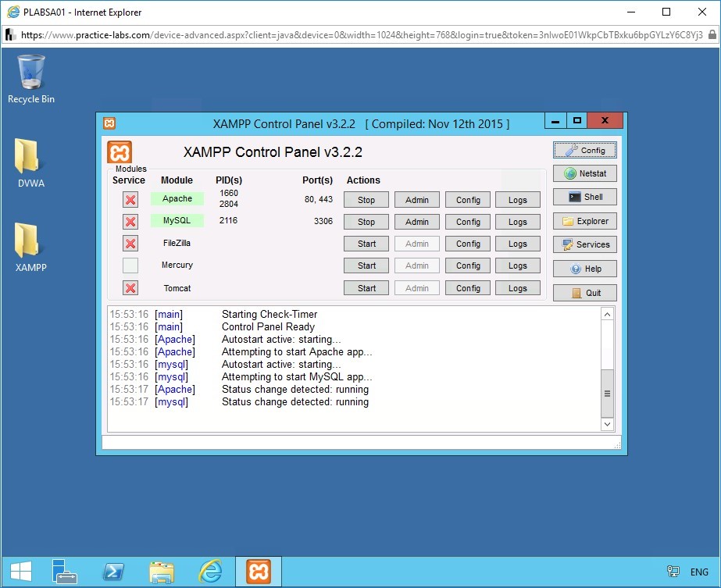Click the XAMPP logo in the panel
The height and width of the screenshot is (588, 721).
[x=120, y=151]
